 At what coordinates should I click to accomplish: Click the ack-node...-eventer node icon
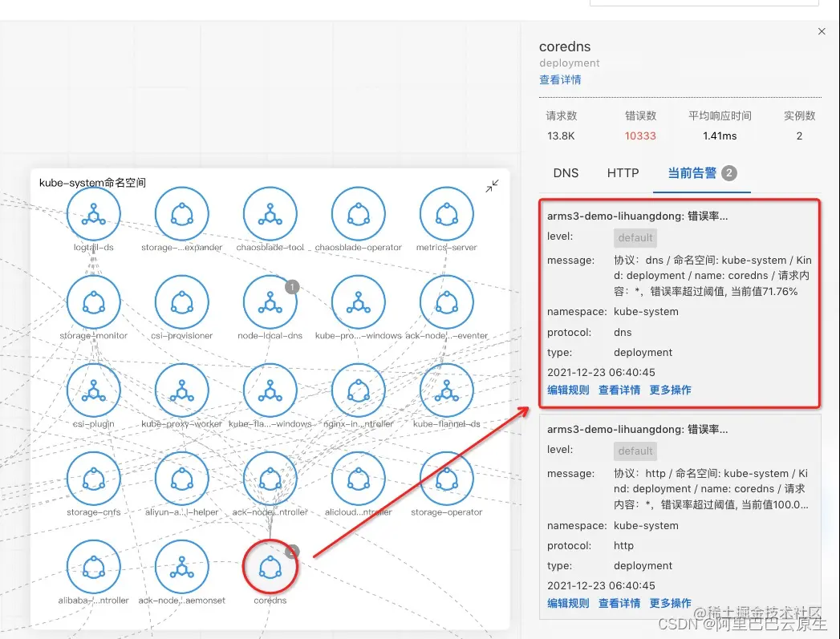[x=447, y=301]
